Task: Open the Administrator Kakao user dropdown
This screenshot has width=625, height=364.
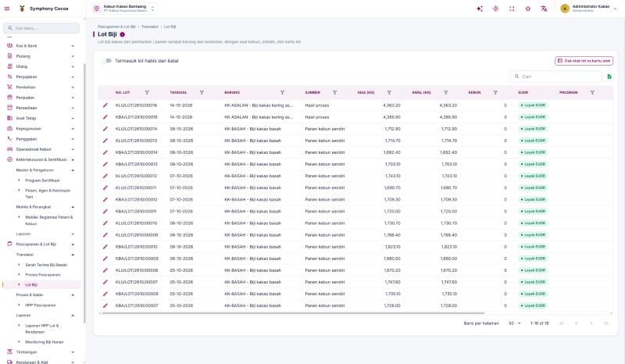Action: tap(588, 9)
